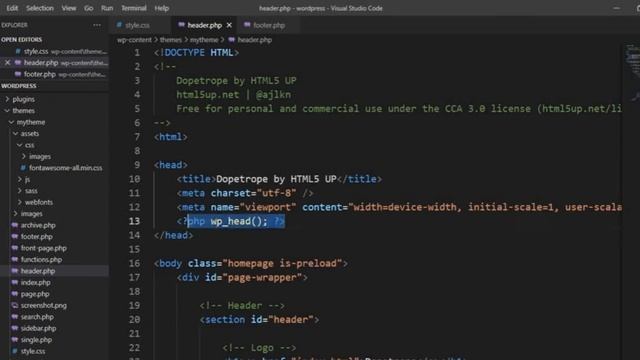Open the View menu

coord(69,8)
